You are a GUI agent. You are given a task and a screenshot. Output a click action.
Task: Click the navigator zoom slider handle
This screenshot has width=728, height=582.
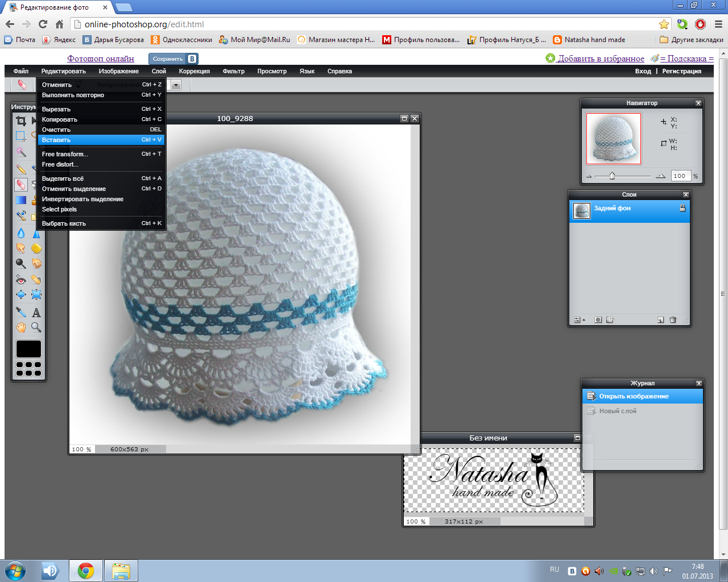pos(612,176)
